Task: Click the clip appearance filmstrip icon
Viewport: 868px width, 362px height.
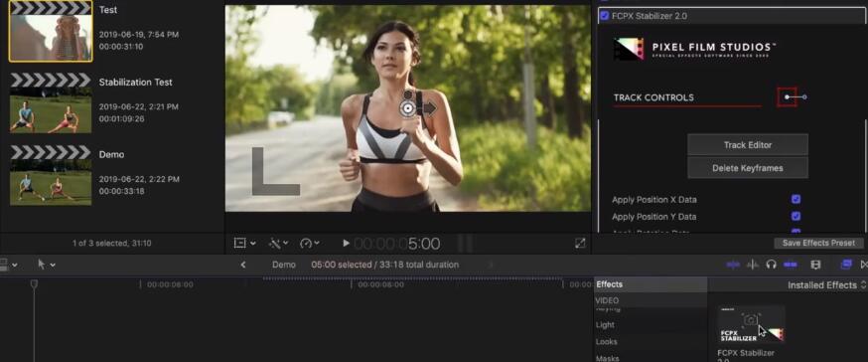Action: 815,265
